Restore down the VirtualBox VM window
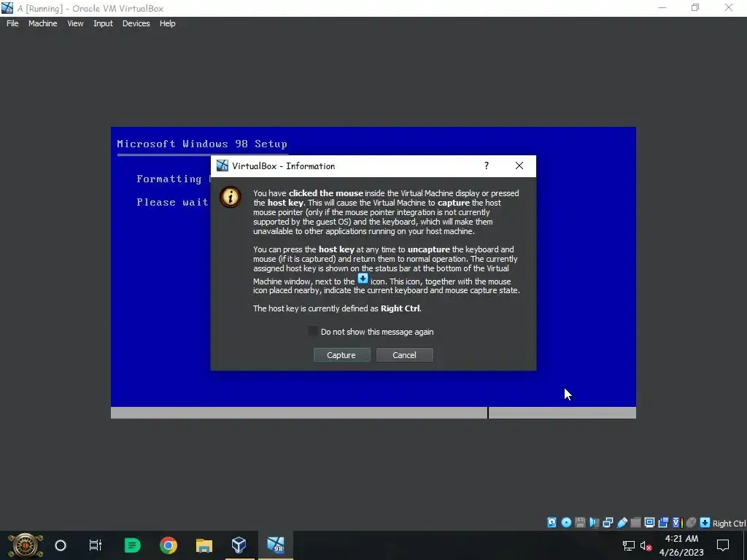Image resolution: width=747 pixels, height=560 pixels. [x=695, y=8]
